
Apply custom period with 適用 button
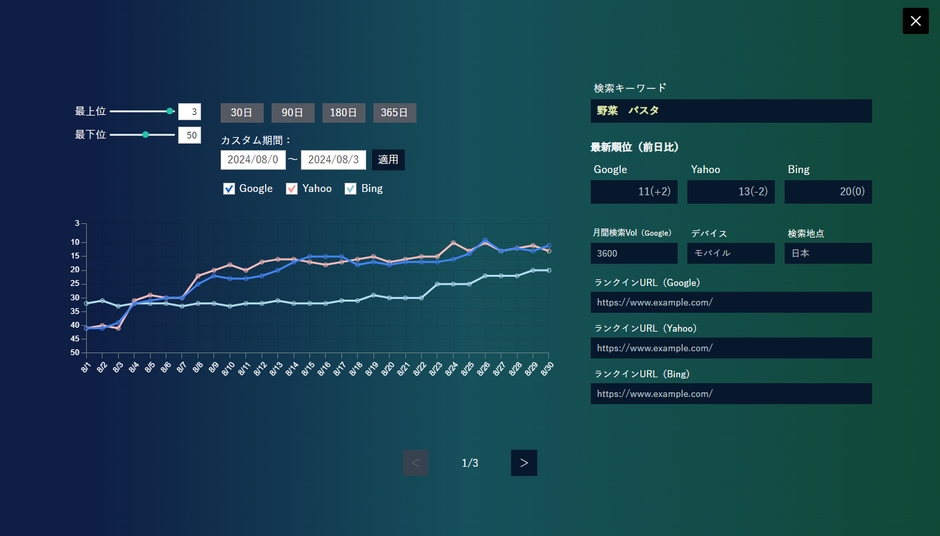pos(388,159)
